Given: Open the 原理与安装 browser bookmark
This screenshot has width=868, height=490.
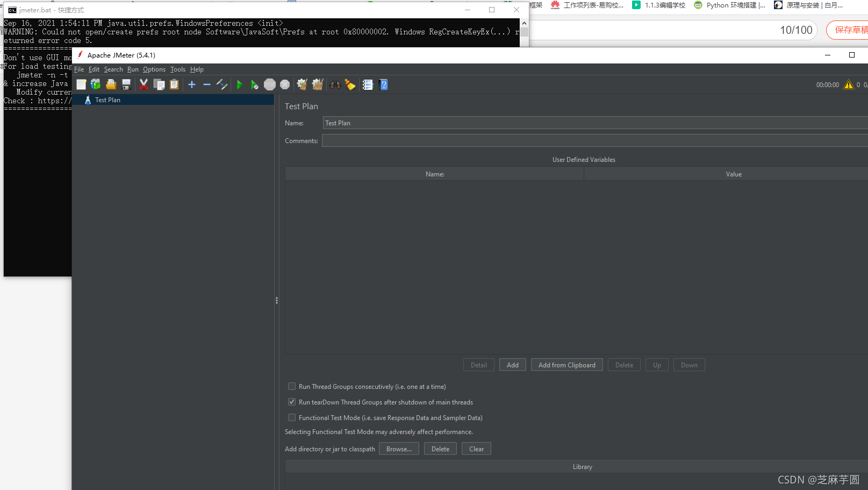Looking at the screenshot, I should pos(809,5).
